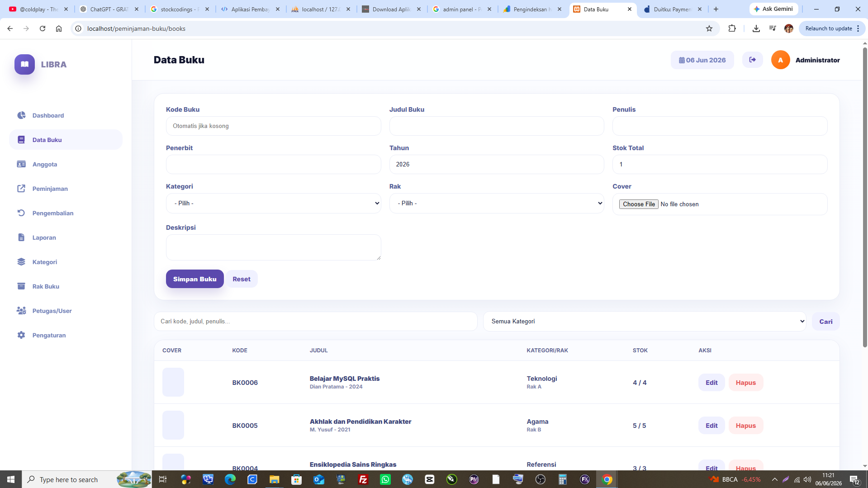Click the Rak Buku archive icon
The height and width of the screenshot is (488, 868).
(x=21, y=286)
